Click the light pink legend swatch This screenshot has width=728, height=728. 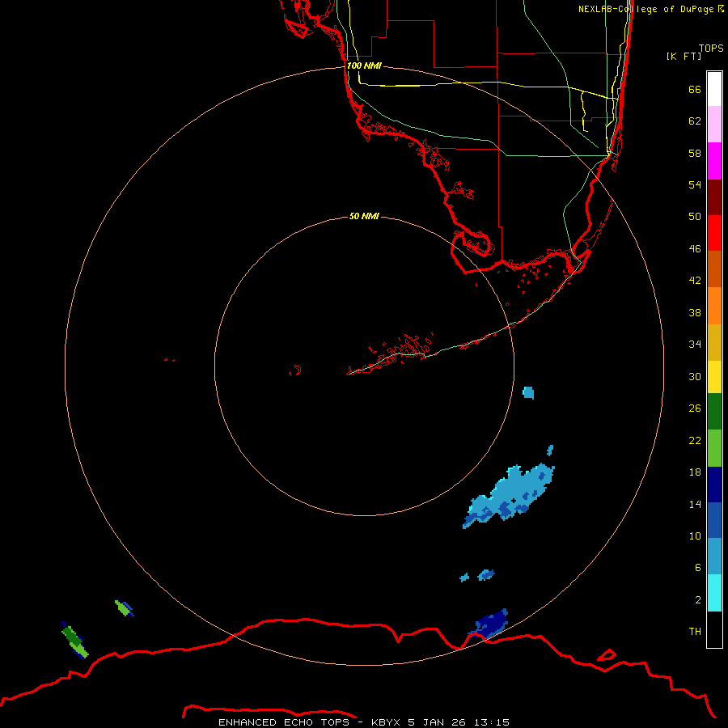(714, 125)
